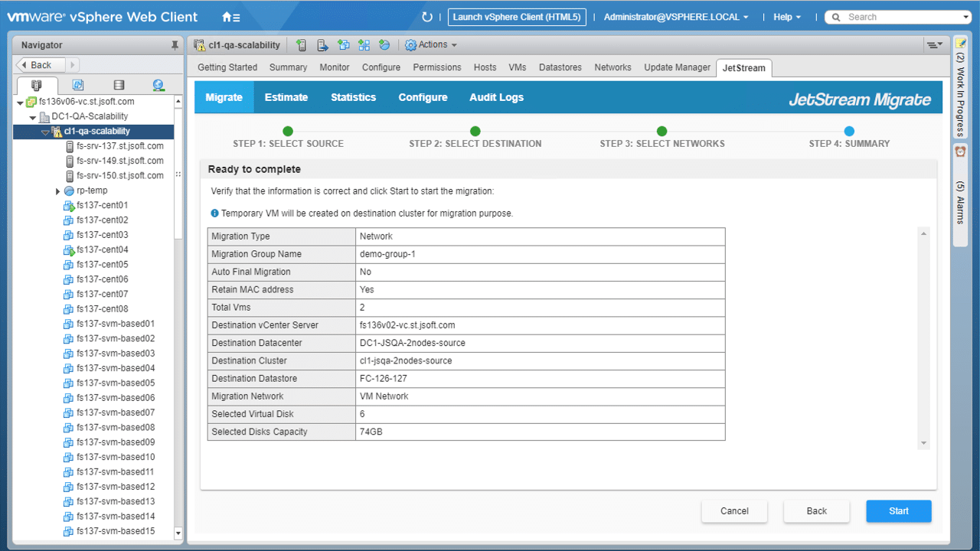Viewport: 980px width, 551px height.
Task: Click the New vApp toolbar icon
Action: coord(364,45)
